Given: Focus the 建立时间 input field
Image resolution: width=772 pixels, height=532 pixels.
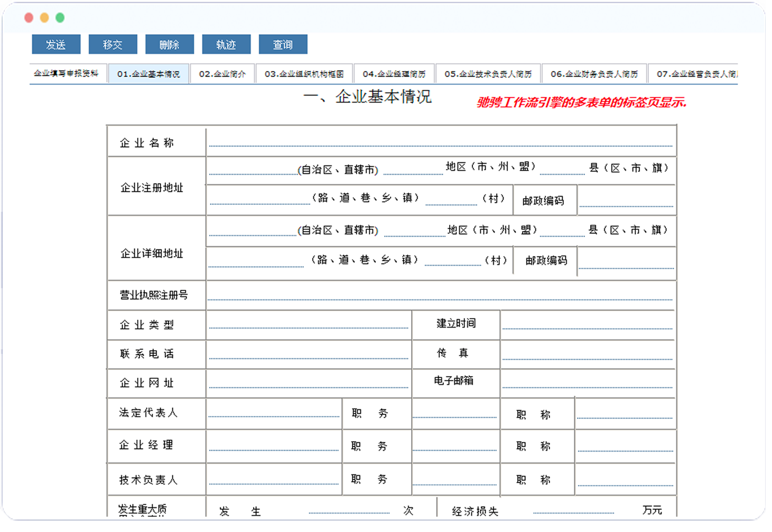Looking at the screenshot, I should (588, 324).
